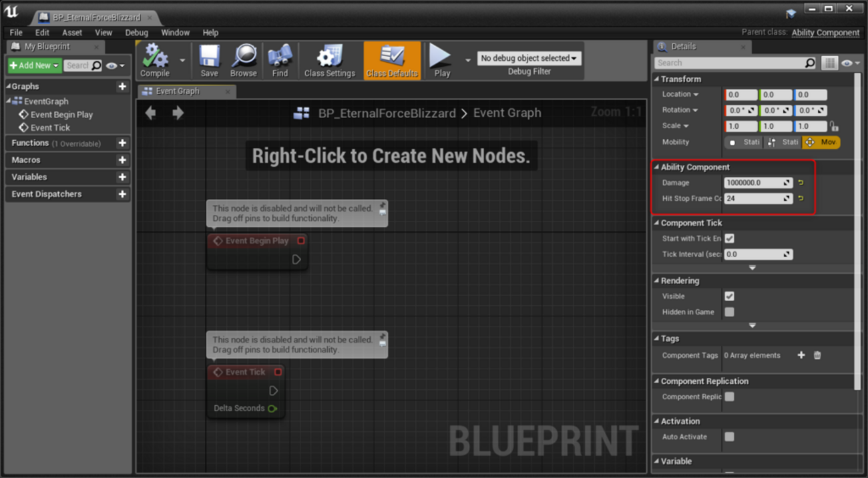Toggle Details property matrix grid icon
This screenshot has height=478, width=868.
tap(829, 63)
